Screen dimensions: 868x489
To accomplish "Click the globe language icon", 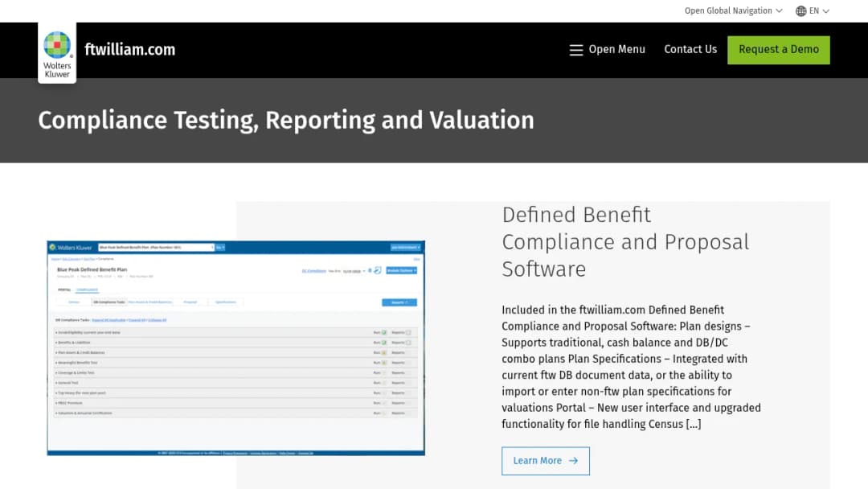I will [800, 11].
